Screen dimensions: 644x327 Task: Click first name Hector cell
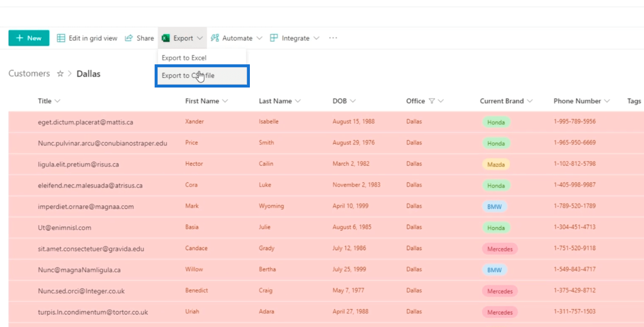pyautogui.click(x=194, y=163)
